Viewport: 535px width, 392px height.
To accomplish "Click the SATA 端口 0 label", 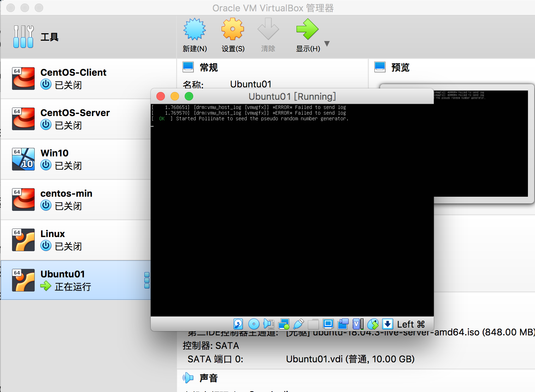I will (215, 359).
